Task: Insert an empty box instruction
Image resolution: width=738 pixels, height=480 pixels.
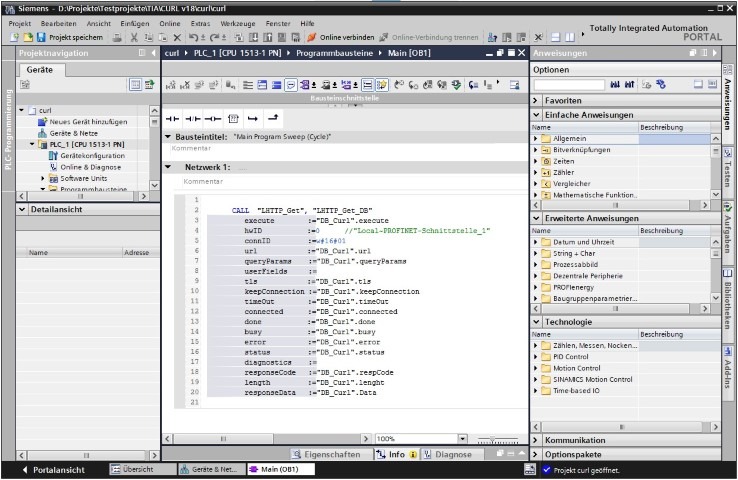Action: (x=233, y=119)
